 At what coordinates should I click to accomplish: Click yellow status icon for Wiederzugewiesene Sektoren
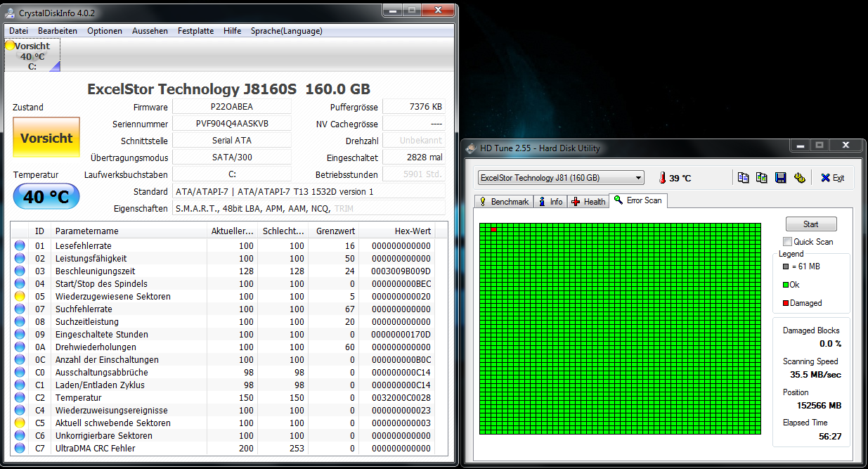click(x=20, y=297)
